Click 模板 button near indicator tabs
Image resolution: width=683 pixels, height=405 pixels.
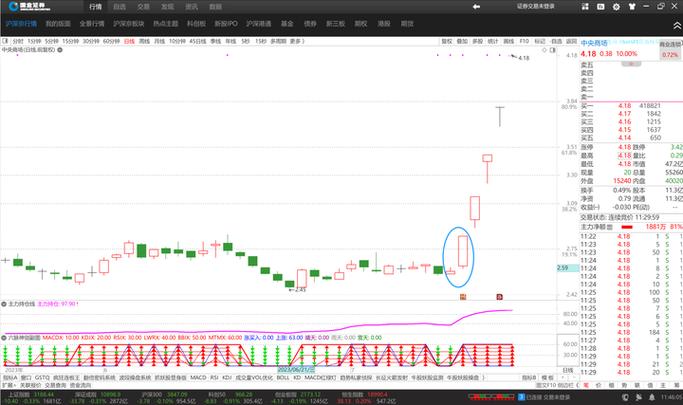[547, 377]
